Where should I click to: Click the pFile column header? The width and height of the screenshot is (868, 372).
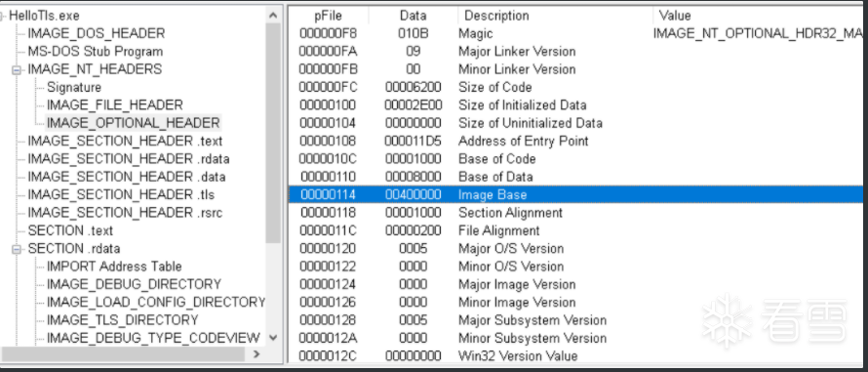click(329, 16)
